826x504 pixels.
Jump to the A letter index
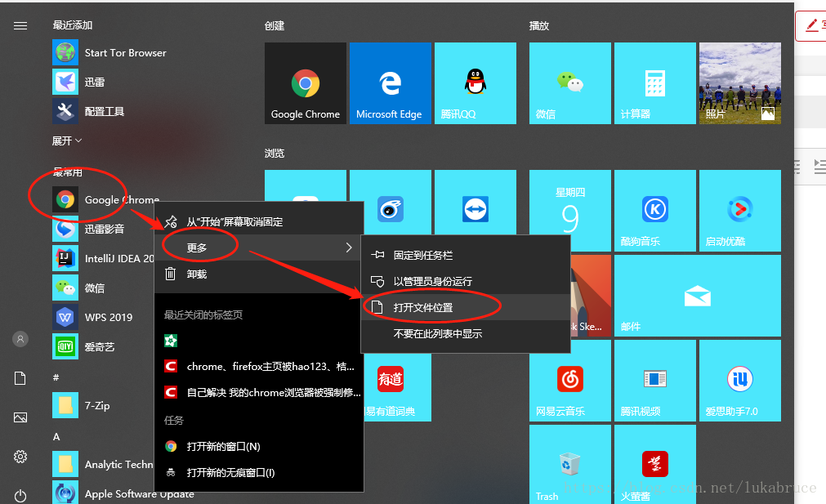tap(56, 436)
